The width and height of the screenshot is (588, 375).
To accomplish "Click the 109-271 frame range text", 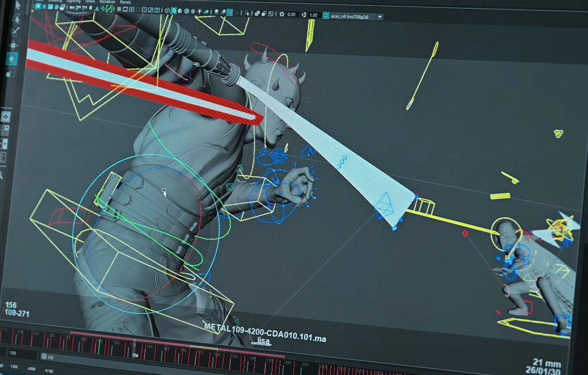I will pos(17,313).
